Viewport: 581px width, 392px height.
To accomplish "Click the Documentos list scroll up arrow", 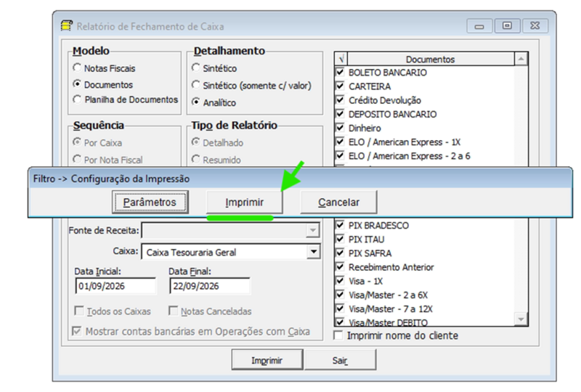I will point(521,59).
